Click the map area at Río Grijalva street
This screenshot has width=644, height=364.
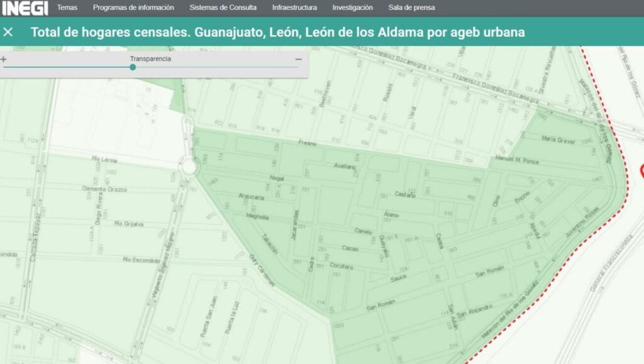tap(129, 223)
